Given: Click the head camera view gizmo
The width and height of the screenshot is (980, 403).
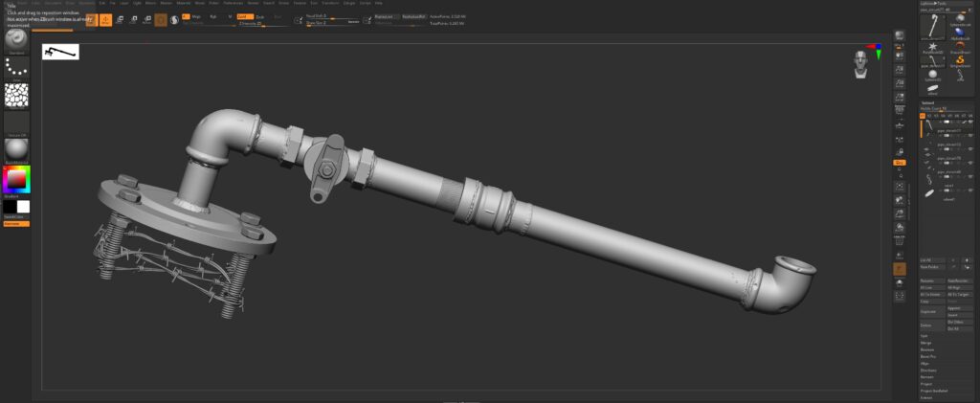Looking at the screenshot, I should (862, 64).
